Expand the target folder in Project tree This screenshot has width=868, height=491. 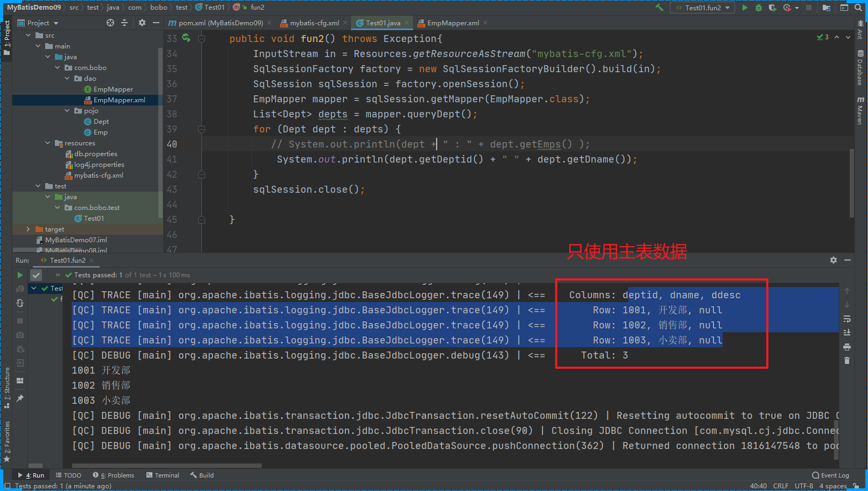[x=29, y=229]
